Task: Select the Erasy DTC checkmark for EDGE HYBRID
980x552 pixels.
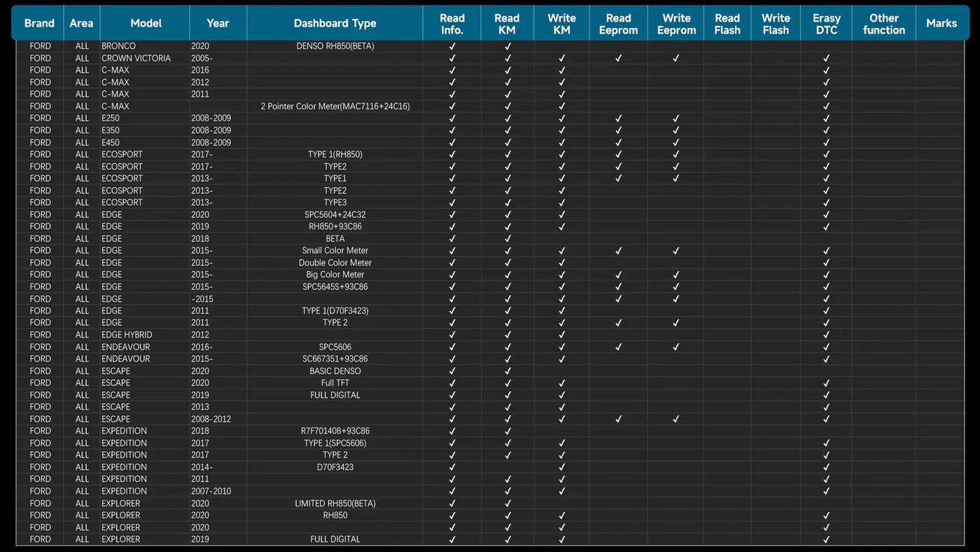Action: click(x=826, y=335)
